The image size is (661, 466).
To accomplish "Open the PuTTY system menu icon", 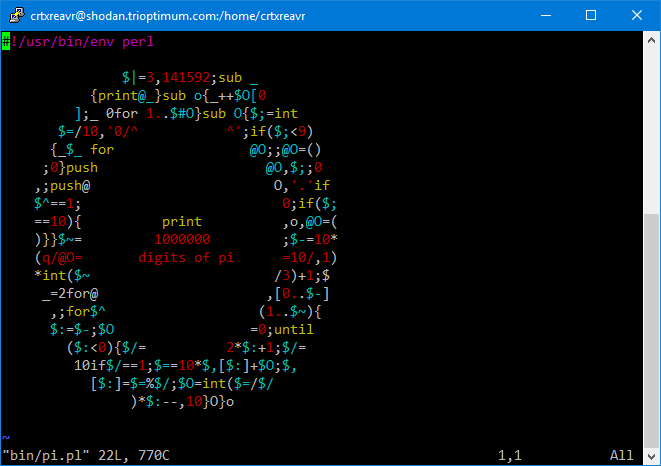I will [x=16, y=15].
